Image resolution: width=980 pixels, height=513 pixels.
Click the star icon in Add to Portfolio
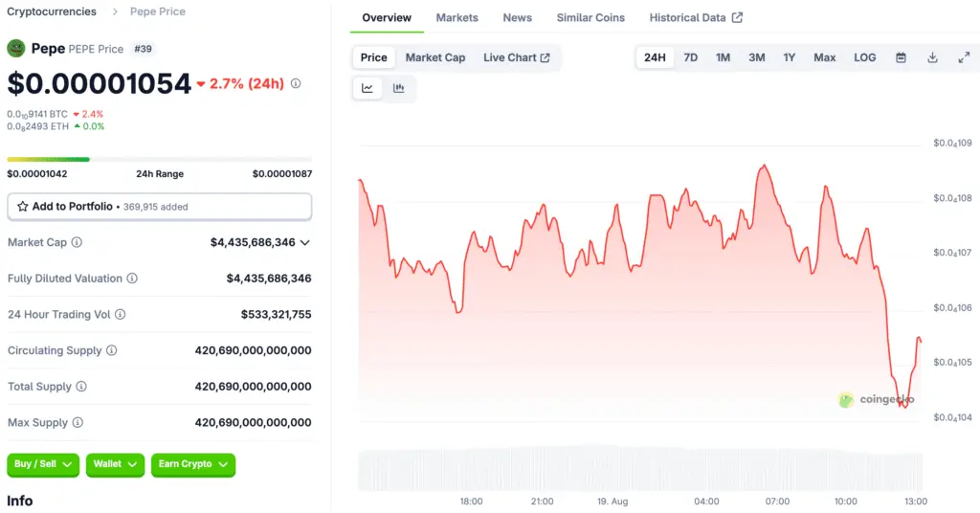click(23, 206)
